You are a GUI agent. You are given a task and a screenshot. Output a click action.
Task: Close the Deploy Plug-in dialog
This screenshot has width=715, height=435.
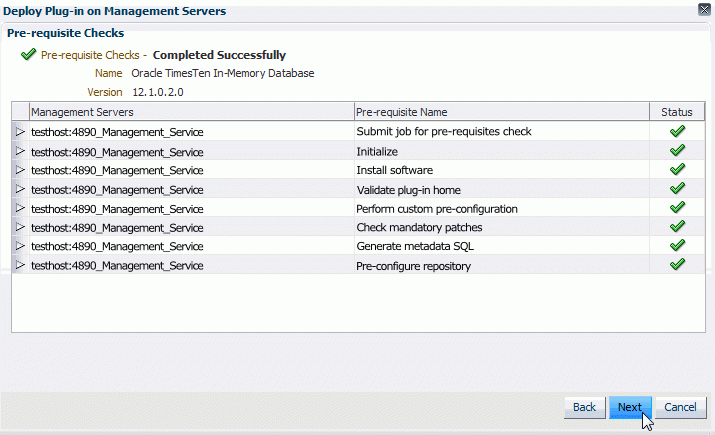tap(705, 10)
